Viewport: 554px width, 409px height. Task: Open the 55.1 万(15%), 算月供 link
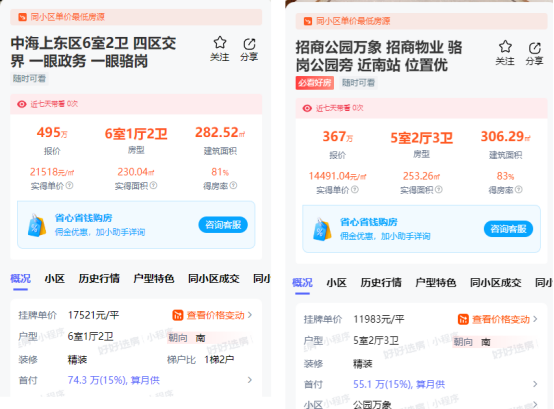[x=399, y=385]
